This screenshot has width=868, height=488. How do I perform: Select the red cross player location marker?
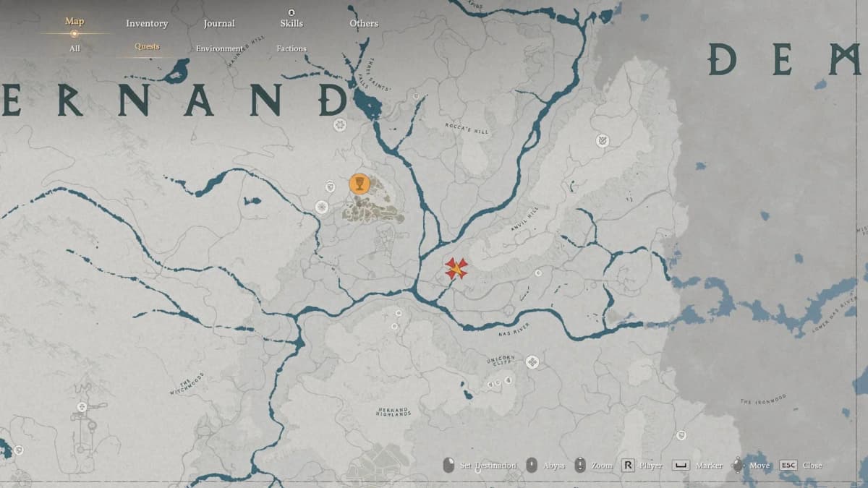pyautogui.click(x=456, y=268)
